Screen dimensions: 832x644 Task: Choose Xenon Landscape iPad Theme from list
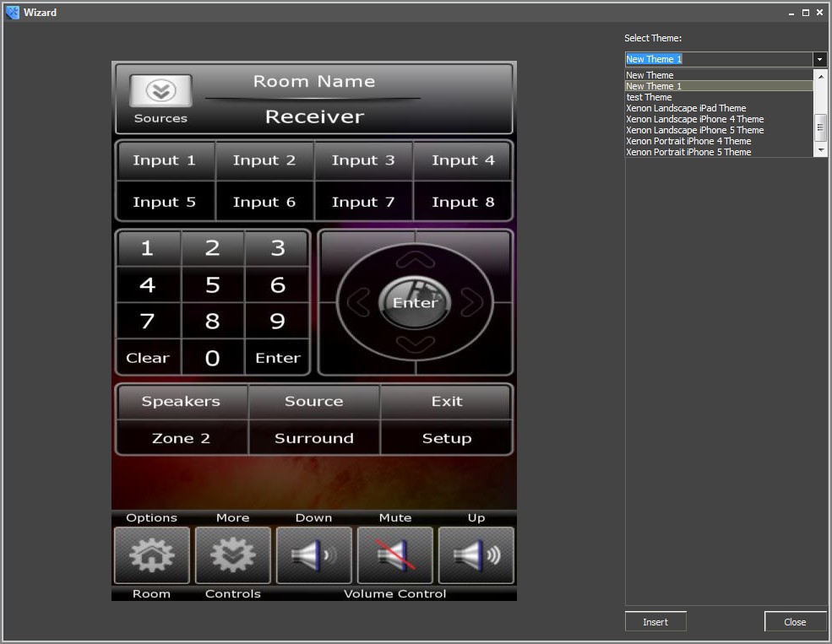coord(686,108)
